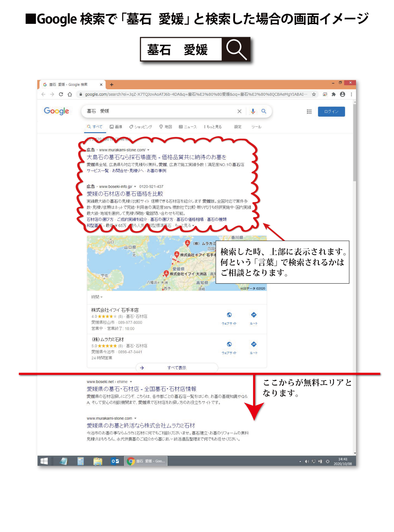Open website icon for (株)ムラカミ石材

[x=229, y=346]
